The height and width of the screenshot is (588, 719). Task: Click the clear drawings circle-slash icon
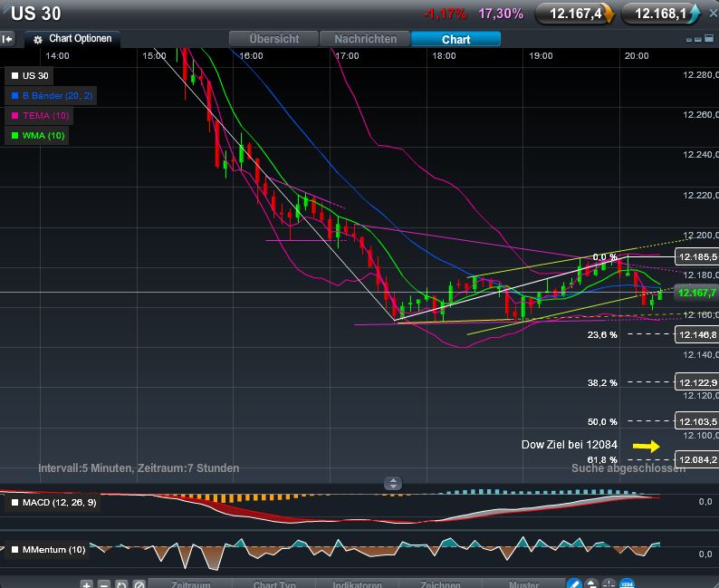tap(139, 583)
